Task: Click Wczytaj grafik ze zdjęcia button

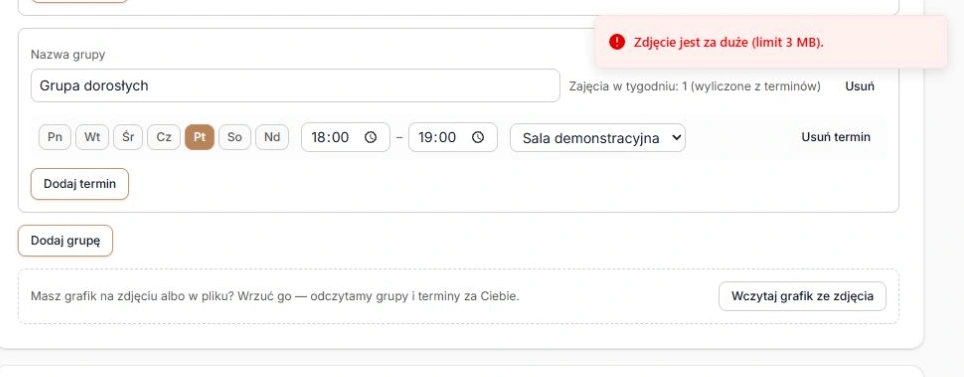Action: (802, 296)
